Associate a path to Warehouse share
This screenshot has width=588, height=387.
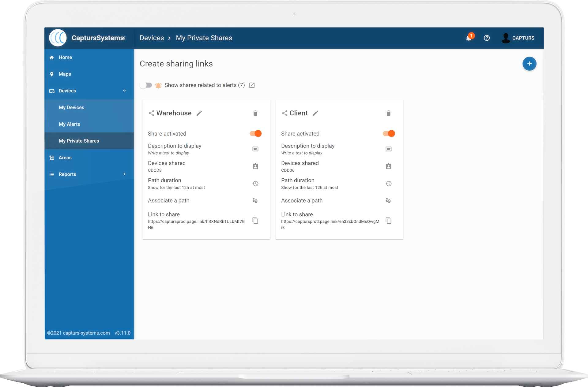click(x=255, y=201)
